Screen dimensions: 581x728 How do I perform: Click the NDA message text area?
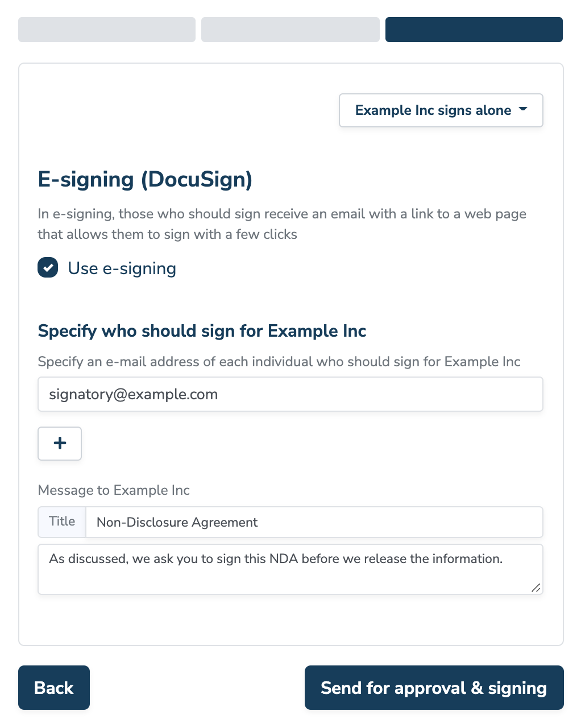pyautogui.click(x=290, y=569)
